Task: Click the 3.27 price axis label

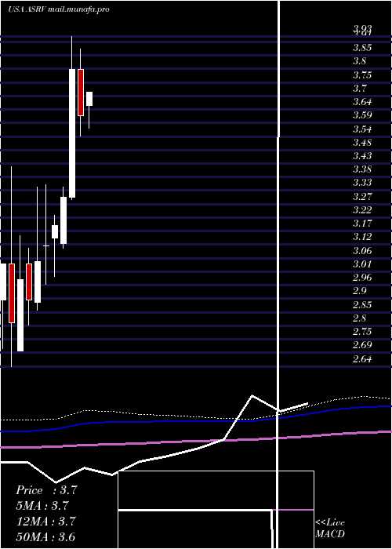Action: tap(362, 196)
